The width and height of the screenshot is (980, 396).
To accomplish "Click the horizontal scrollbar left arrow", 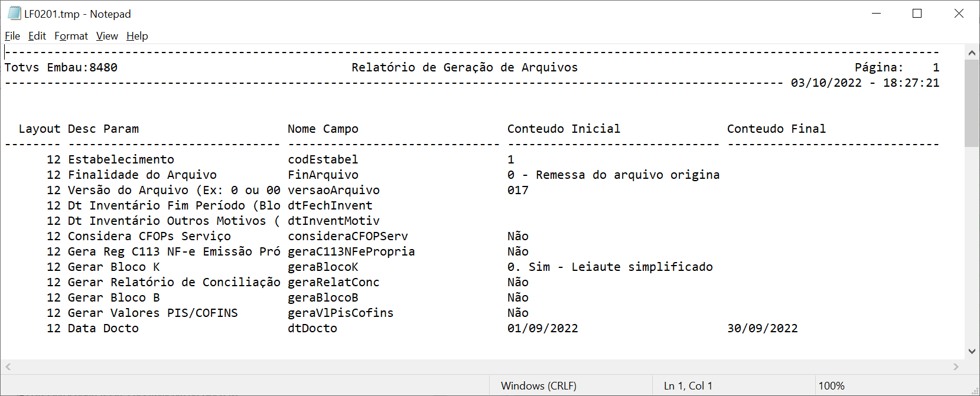I will tap(8, 367).
